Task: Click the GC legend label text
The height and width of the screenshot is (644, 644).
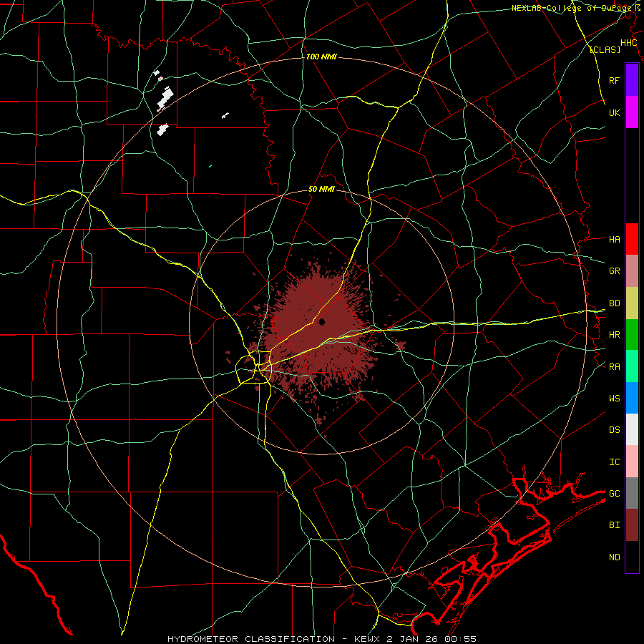Action: coord(615,494)
